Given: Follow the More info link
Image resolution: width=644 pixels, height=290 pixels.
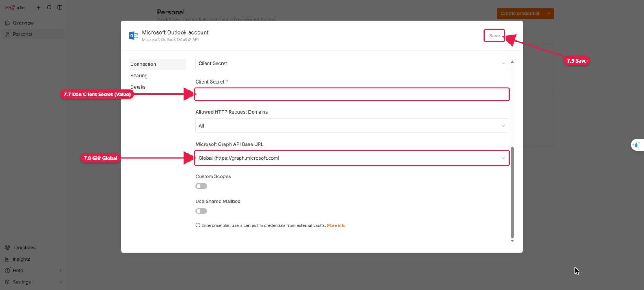Looking at the screenshot, I should 336,225.
